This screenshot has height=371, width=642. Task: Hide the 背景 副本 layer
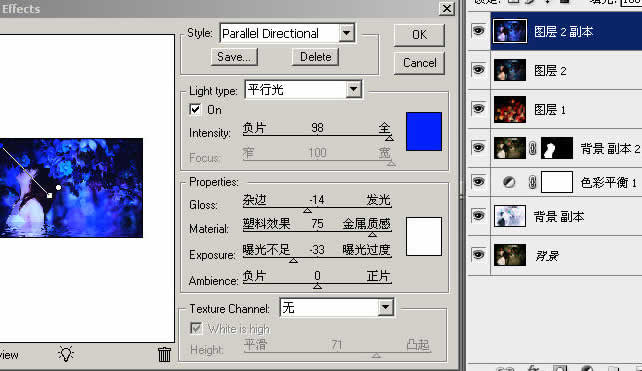pos(478,215)
